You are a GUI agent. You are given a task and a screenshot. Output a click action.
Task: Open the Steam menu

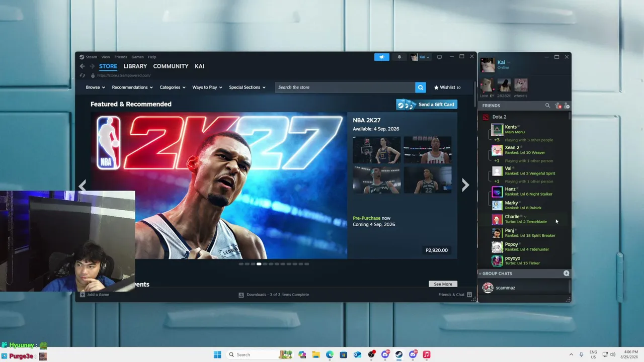[91, 57]
